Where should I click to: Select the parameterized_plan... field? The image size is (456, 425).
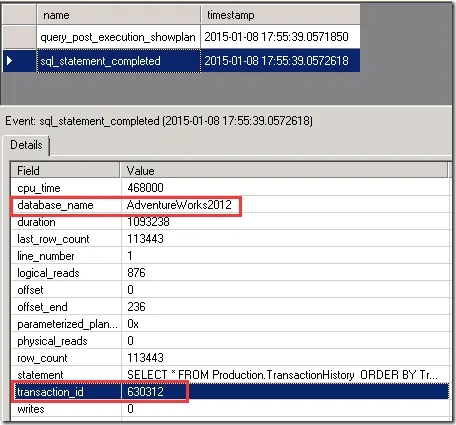(67, 324)
